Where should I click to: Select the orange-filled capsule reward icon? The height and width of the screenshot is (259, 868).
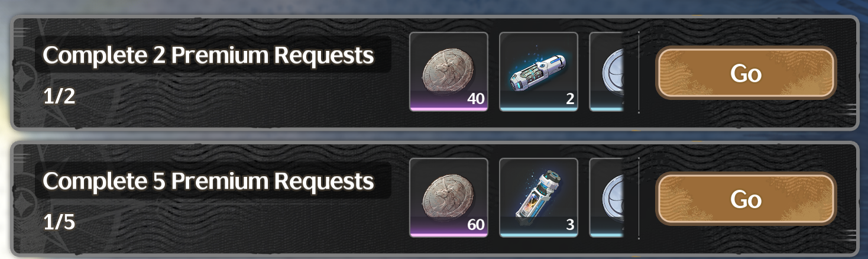539,198
